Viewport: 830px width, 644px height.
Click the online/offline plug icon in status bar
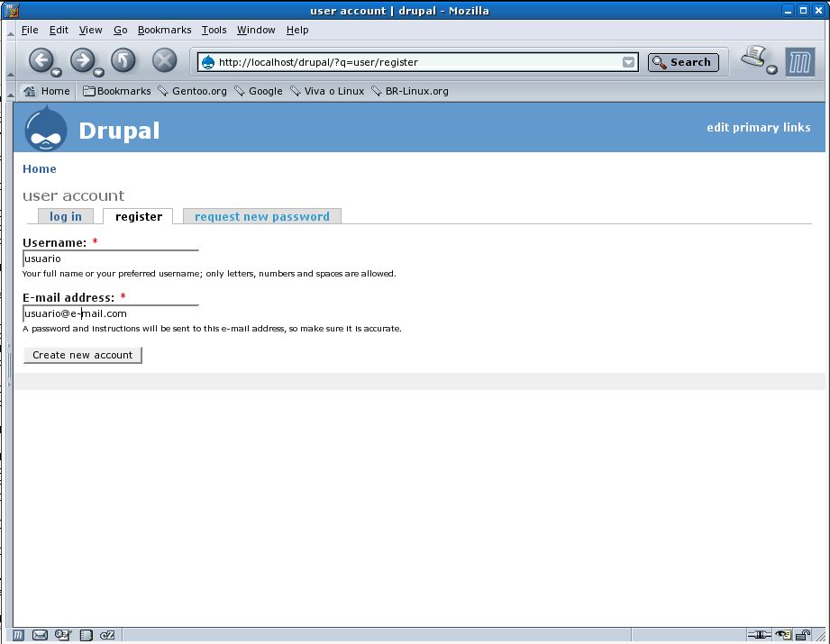coord(759,635)
